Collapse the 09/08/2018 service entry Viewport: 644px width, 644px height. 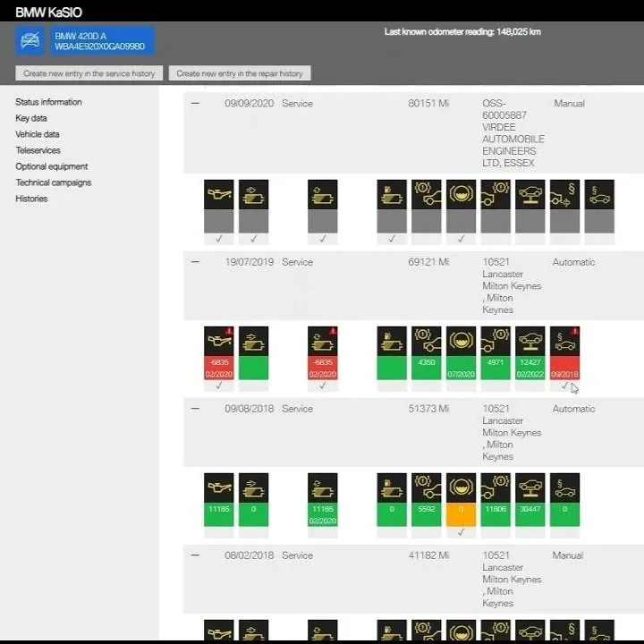point(195,409)
